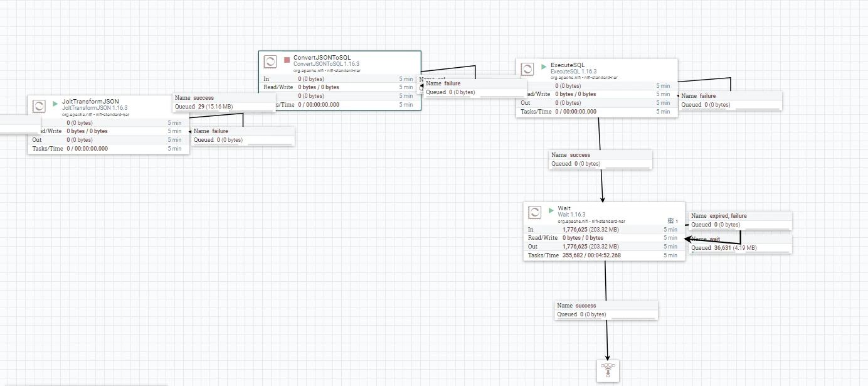Click the running status indicator on ExecuteSQL
Viewport: 868px width, 386px height.
544,66
